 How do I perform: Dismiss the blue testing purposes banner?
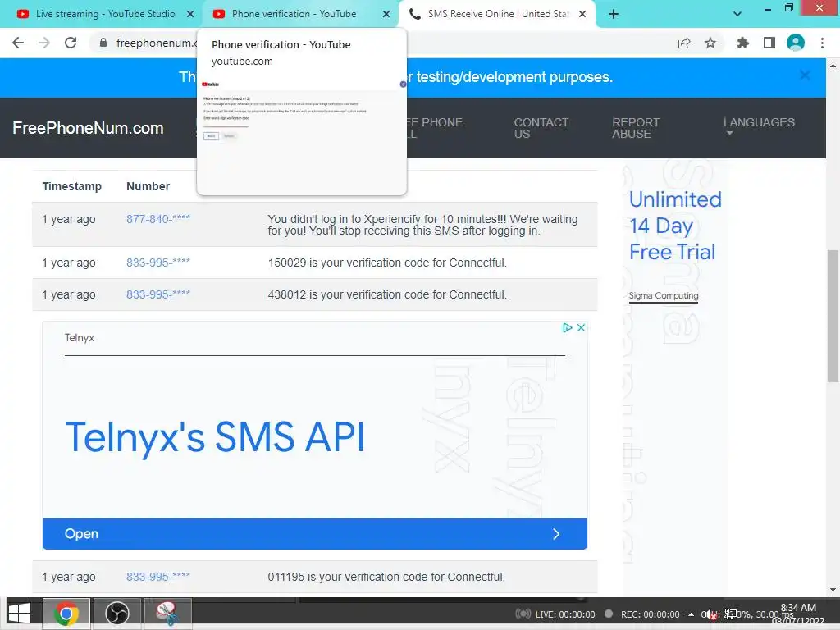click(x=805, y=75)
